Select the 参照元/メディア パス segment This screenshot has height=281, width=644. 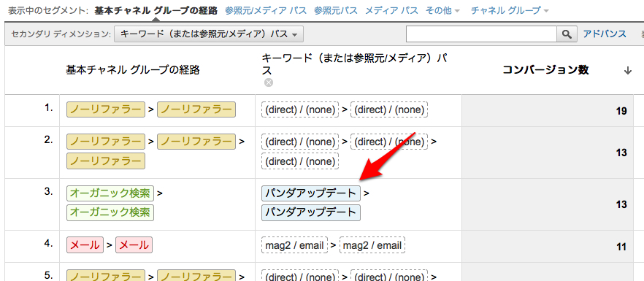[x=266, y=11]
